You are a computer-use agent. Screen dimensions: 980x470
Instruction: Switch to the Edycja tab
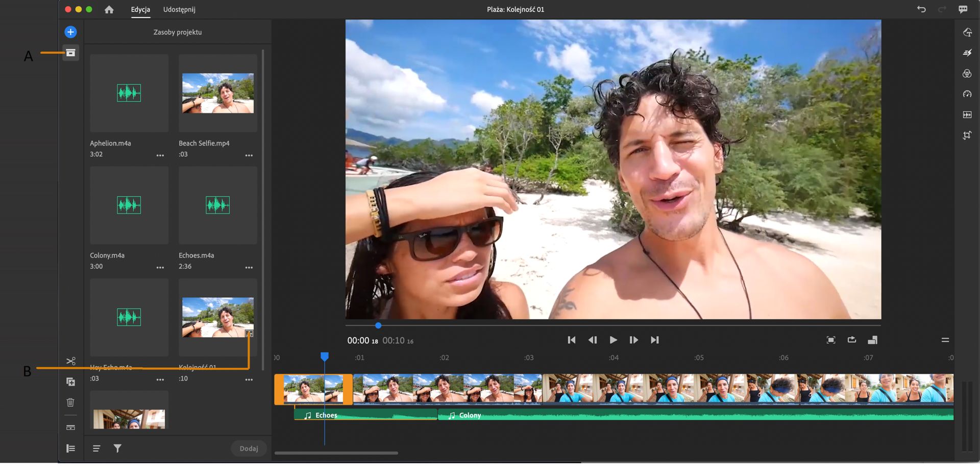coord(140,9)
